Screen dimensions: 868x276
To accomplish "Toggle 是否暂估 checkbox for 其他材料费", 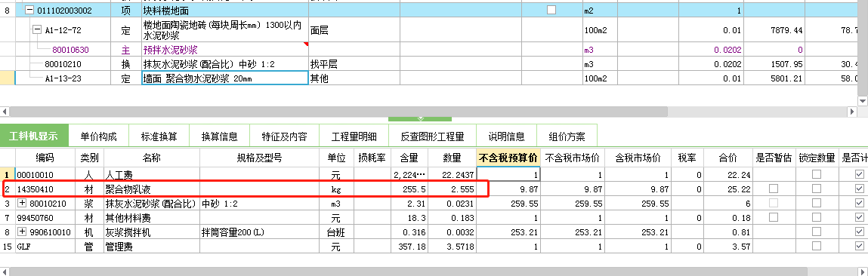I will (x=774, y=218).
